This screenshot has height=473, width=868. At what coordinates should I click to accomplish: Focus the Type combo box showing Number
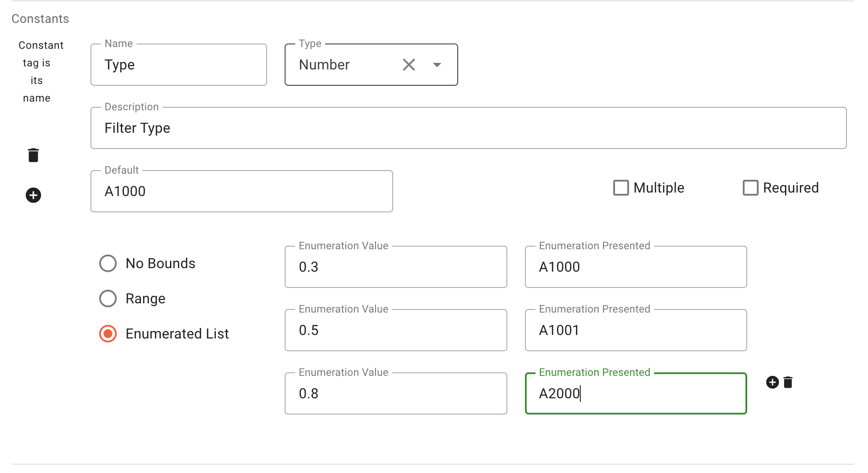pyautogui.click(x=343, y=65)
